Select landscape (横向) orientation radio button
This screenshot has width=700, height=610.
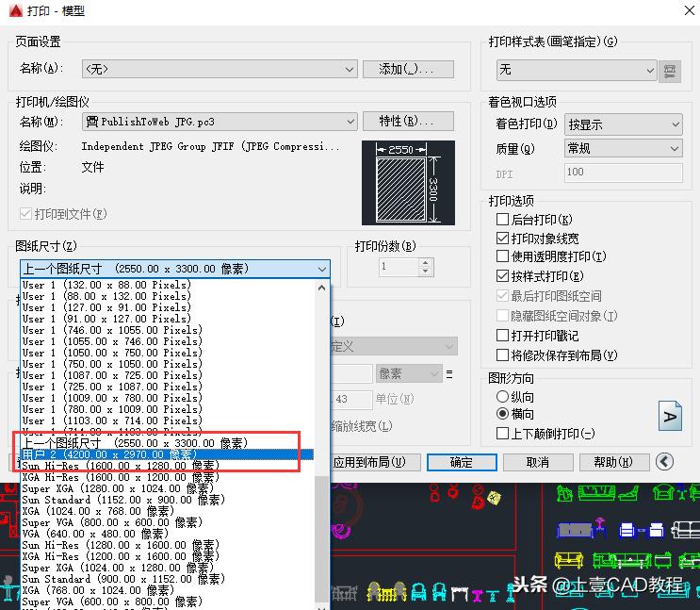502,414
